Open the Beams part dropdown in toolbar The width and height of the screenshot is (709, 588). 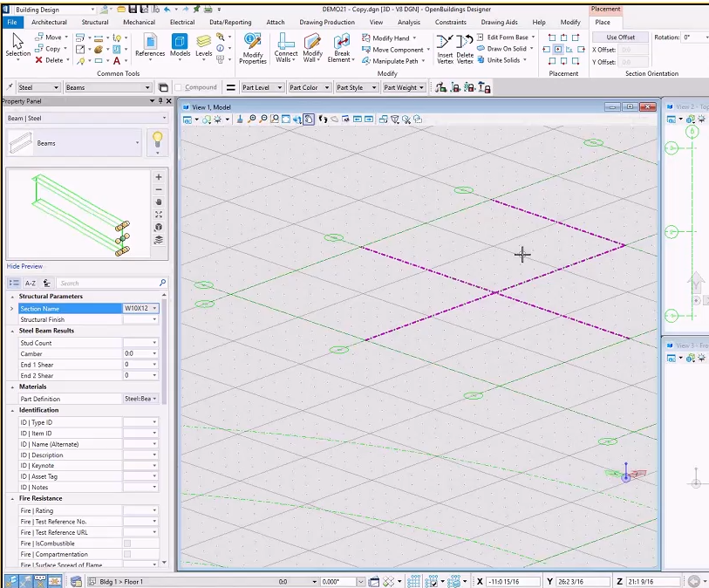pyautogui.click(x=107, y=87)
